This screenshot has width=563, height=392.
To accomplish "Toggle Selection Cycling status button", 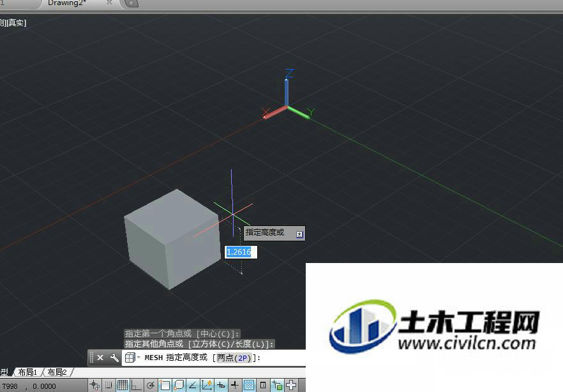I will (x=277, y=385).
